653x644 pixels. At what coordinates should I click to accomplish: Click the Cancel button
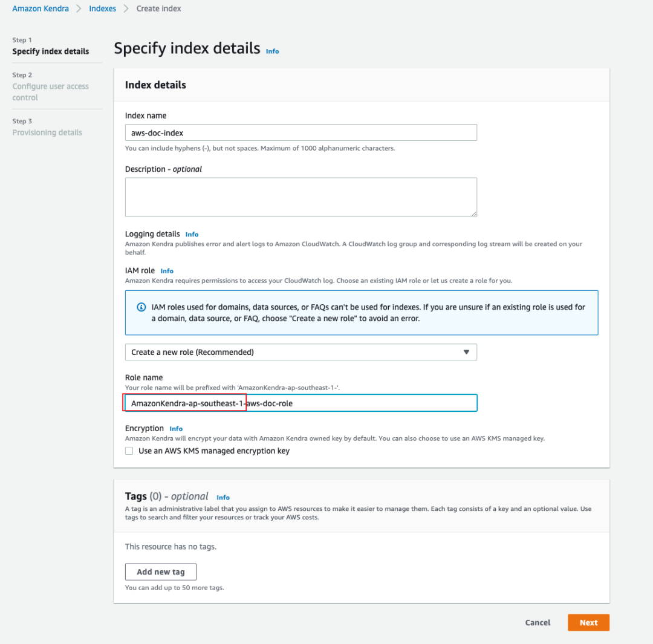click(x=538, y=622)
